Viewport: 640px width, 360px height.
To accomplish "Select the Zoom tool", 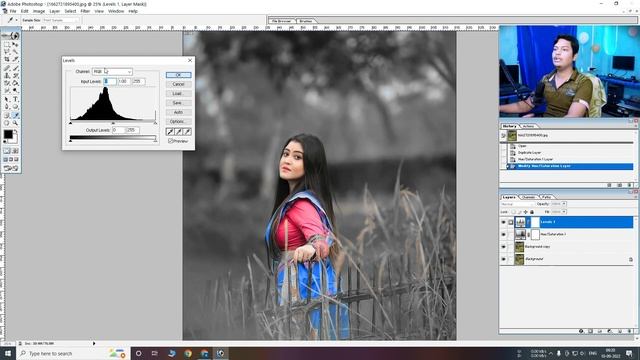I will 15,123.
